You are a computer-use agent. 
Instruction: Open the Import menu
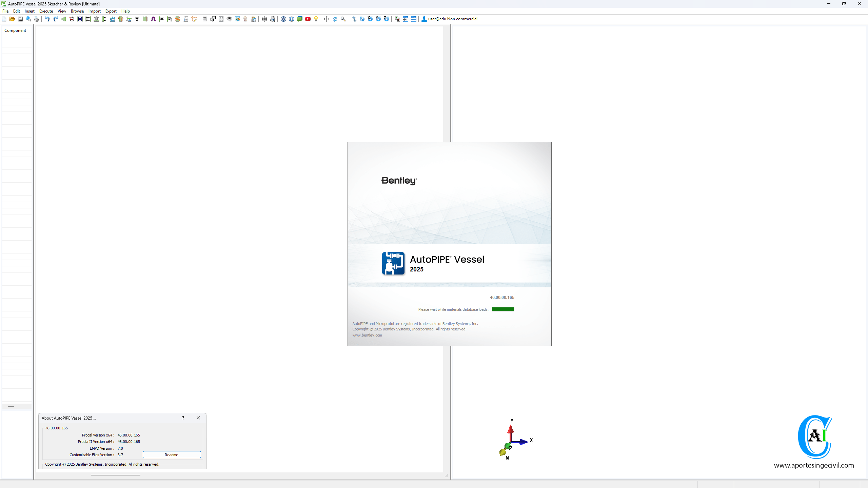94,11
